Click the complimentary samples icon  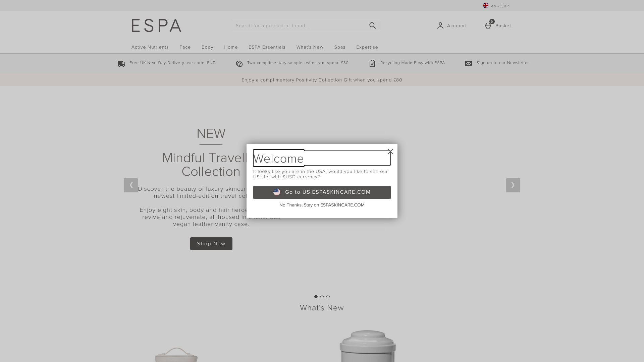coord(239,64)
